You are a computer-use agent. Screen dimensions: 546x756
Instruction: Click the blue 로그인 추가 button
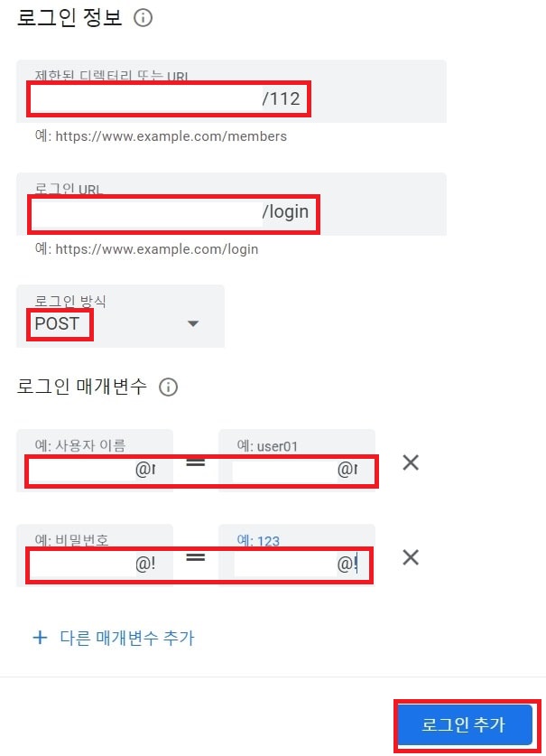(465, 724)
